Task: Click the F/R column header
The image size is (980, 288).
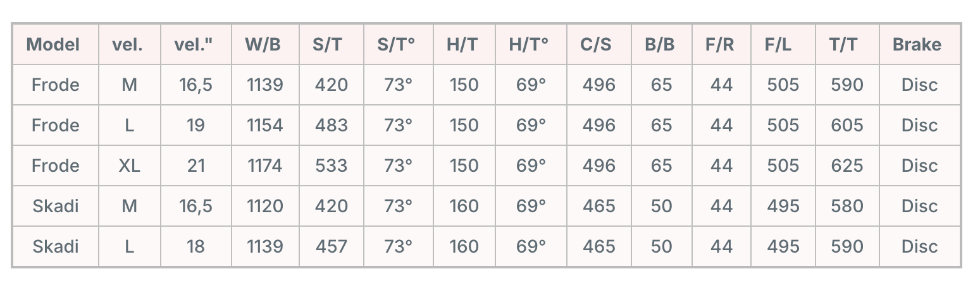Action: [x=720, y=45]
